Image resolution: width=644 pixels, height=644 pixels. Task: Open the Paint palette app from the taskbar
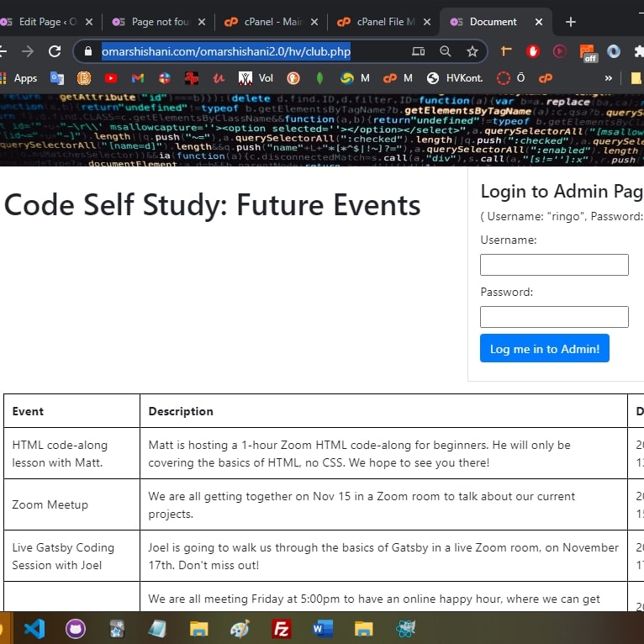coord(240,628)
